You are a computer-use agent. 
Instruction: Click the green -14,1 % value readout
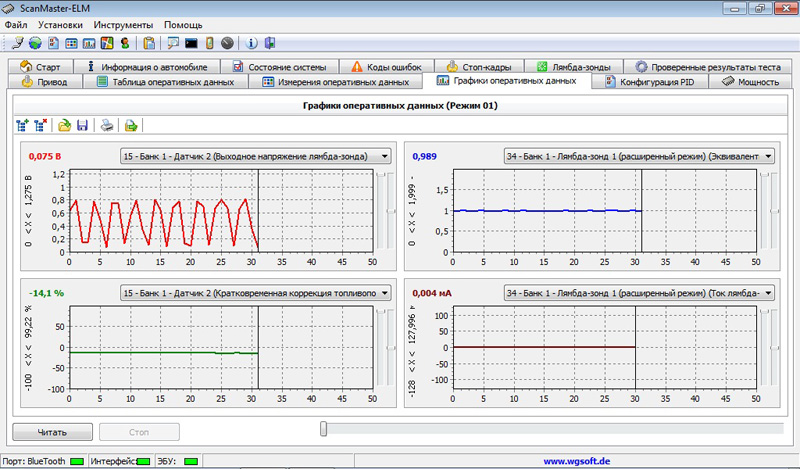point(46,293)
